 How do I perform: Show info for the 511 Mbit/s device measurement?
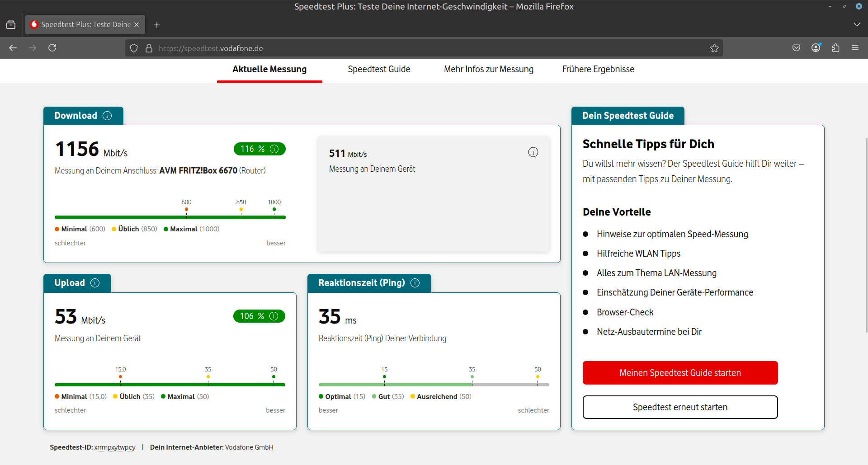(533, 152)
